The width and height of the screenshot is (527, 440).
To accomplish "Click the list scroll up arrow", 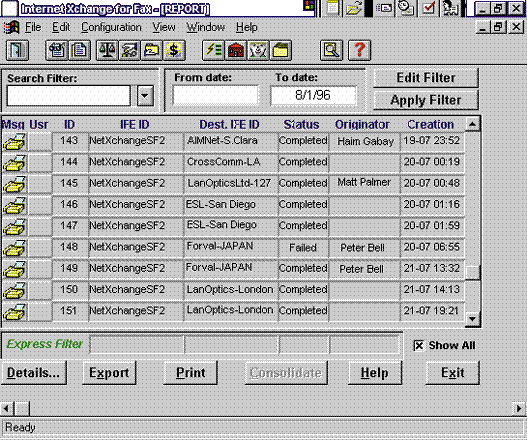I will click(473, 124).
